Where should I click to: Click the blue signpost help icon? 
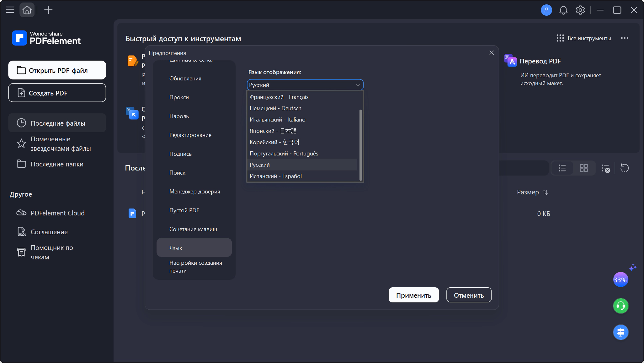(621, 332)
